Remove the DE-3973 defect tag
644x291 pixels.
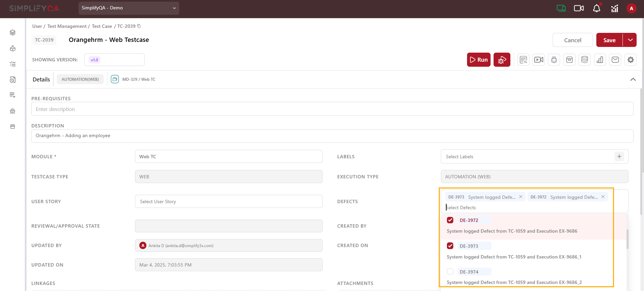pos(520,197)
